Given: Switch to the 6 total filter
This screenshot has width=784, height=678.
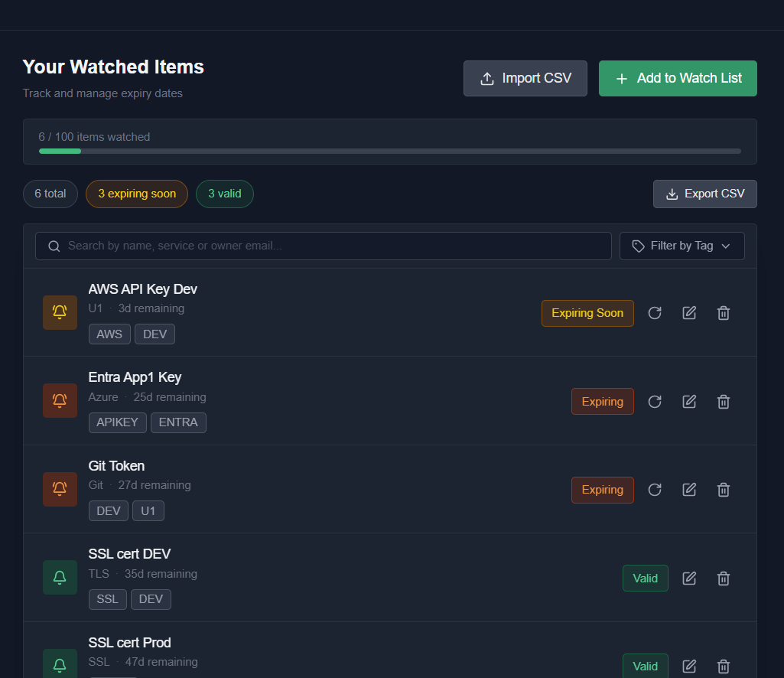Looking at the screenshot, I should (50, 194).
